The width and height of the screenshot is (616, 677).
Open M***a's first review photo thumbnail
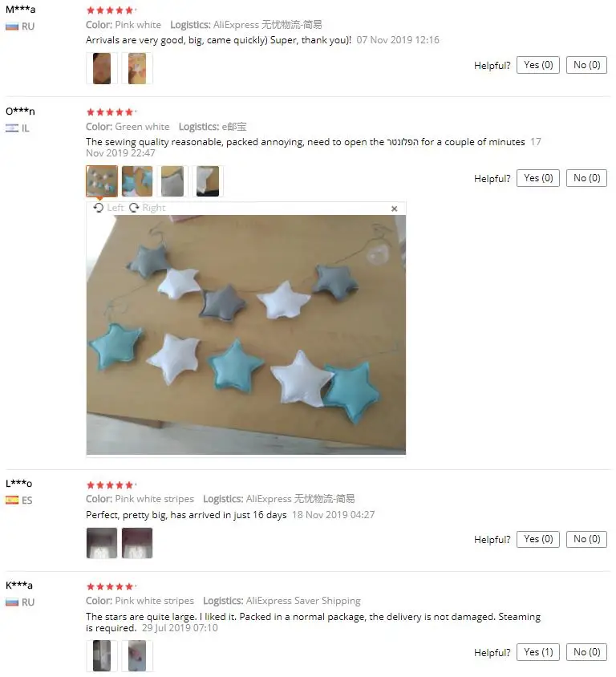point(102,68)
